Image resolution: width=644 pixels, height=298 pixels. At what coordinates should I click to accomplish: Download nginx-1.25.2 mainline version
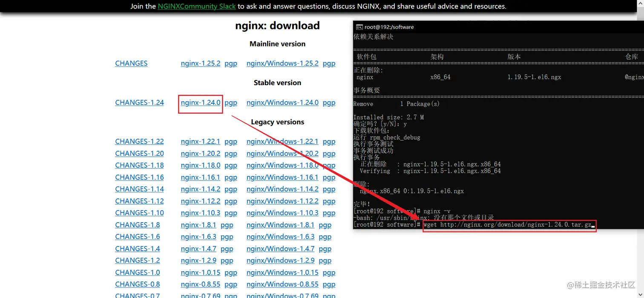click(200, 63)
